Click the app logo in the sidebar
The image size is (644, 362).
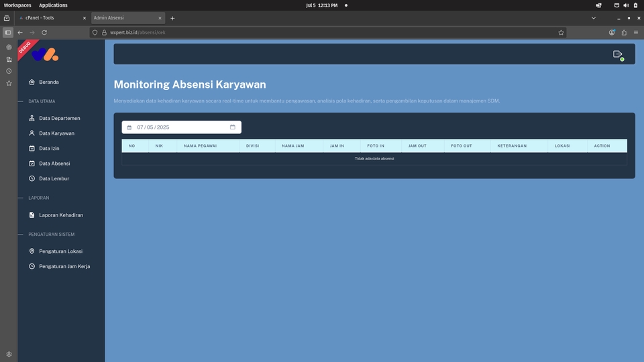(x=45, y=54)
